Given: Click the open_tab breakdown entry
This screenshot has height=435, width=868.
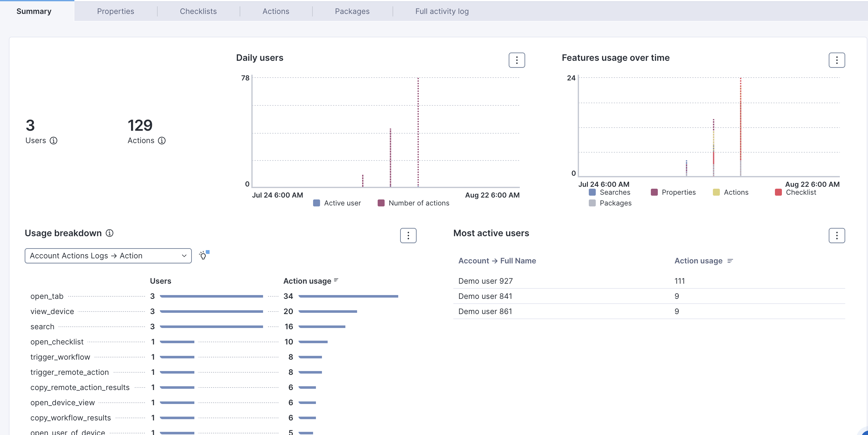Looking at the screenshot, I should pos(47,296).
